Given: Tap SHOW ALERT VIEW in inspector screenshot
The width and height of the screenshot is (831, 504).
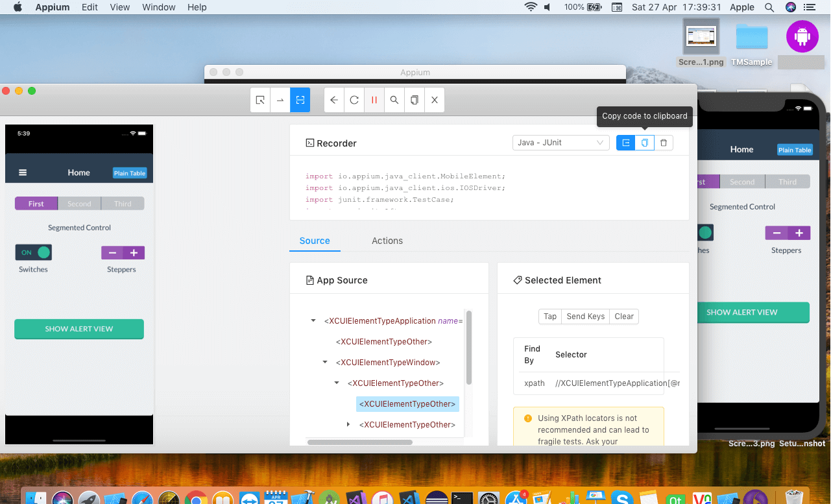Looking at the screenshot, I should 79,329.
